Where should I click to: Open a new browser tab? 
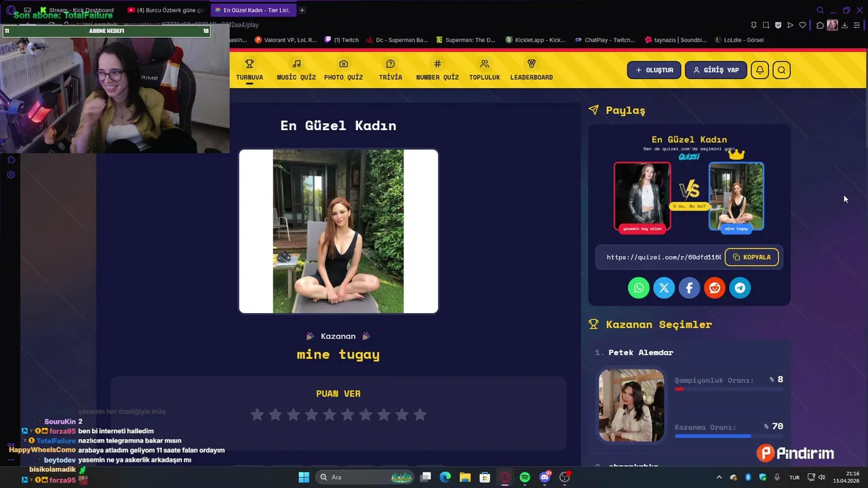302,10
